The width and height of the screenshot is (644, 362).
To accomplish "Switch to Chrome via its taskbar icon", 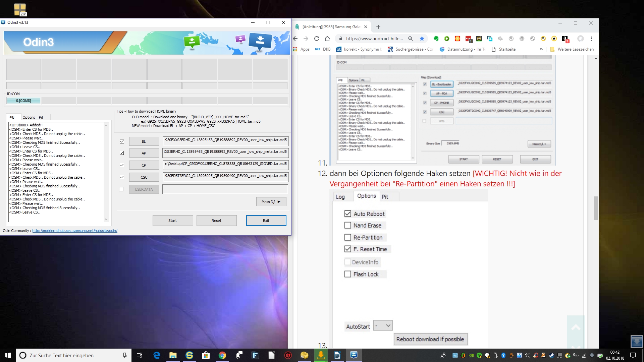I will coord(222,355).
